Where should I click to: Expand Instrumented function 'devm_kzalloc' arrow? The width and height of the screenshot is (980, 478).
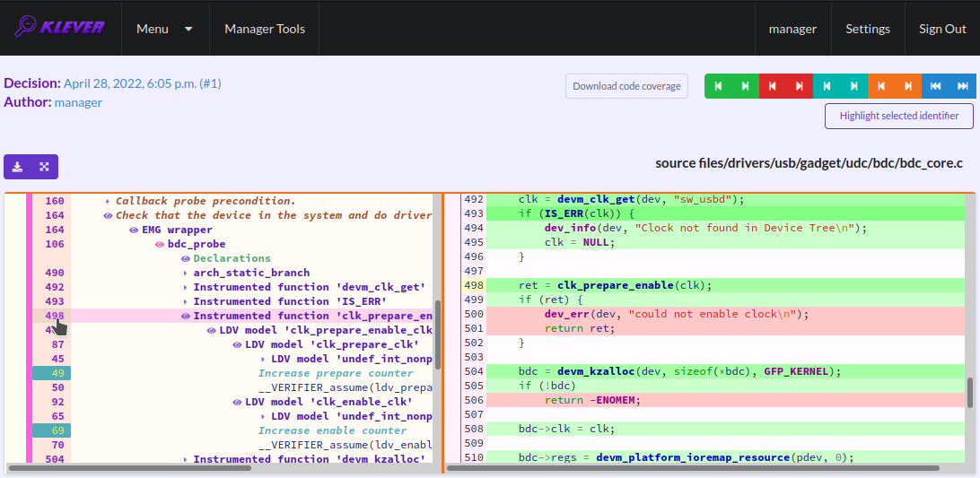tap(186, 460)
